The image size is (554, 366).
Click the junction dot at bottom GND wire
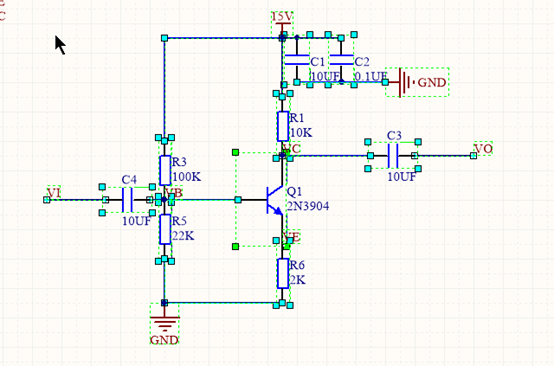[x=164, y=303]
